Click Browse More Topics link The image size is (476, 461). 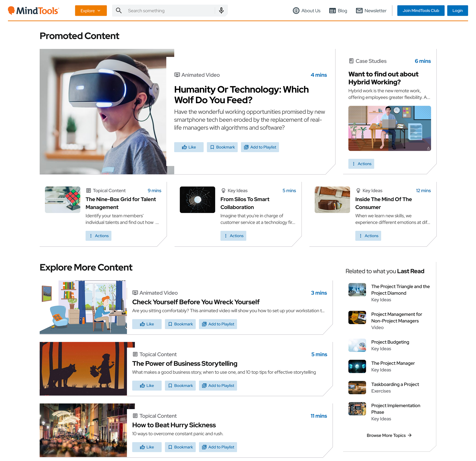point(389,435)
